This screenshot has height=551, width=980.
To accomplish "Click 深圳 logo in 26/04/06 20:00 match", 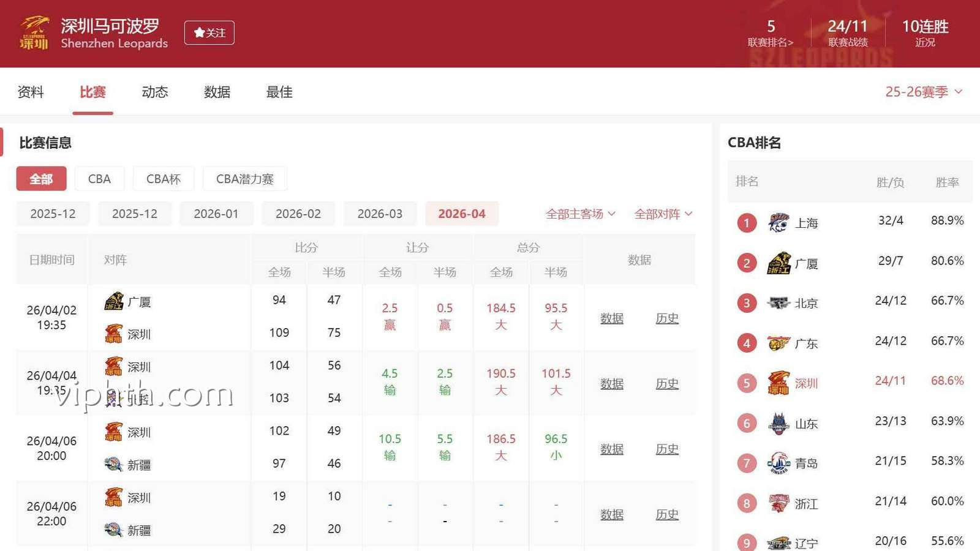I will point(114,432).
